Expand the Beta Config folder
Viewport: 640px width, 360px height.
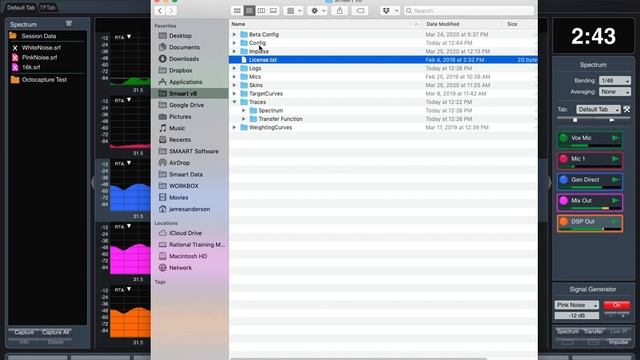click(234, 34)
